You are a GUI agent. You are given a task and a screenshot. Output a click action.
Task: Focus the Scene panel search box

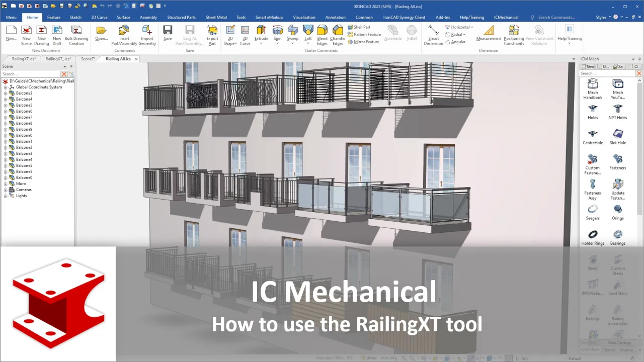pyautogui.click(x=31, y=74)
